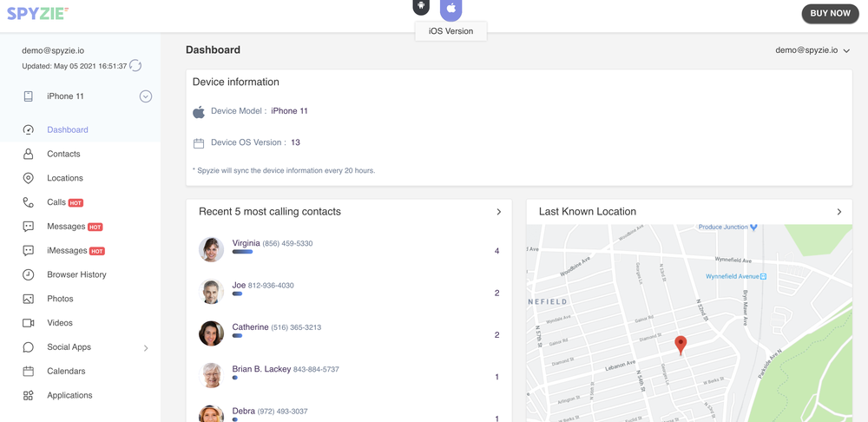The image size is (868, 422).
Task: Click the name Brian B. Lackey
Action: click(x=261, y=369)
